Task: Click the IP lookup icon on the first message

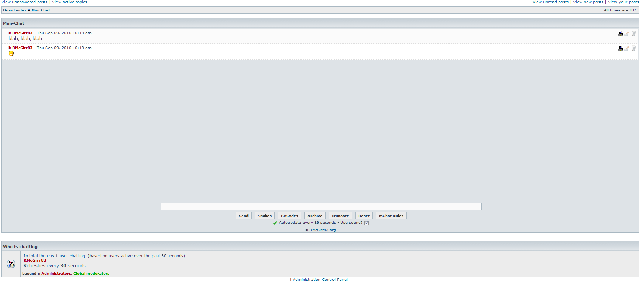Action: 620,33
